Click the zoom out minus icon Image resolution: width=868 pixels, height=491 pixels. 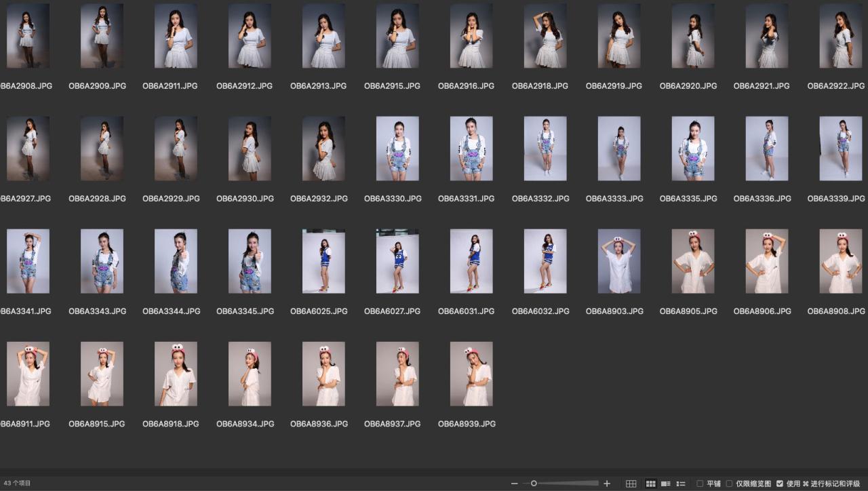[x=515, y=484]
